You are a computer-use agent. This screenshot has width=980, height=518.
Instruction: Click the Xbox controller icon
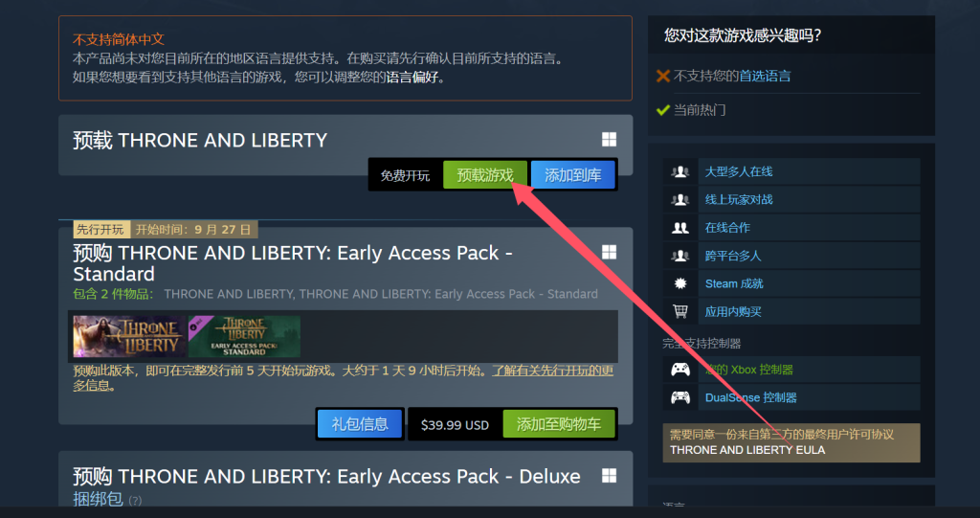pyautogui.click(x=680, y=370)
